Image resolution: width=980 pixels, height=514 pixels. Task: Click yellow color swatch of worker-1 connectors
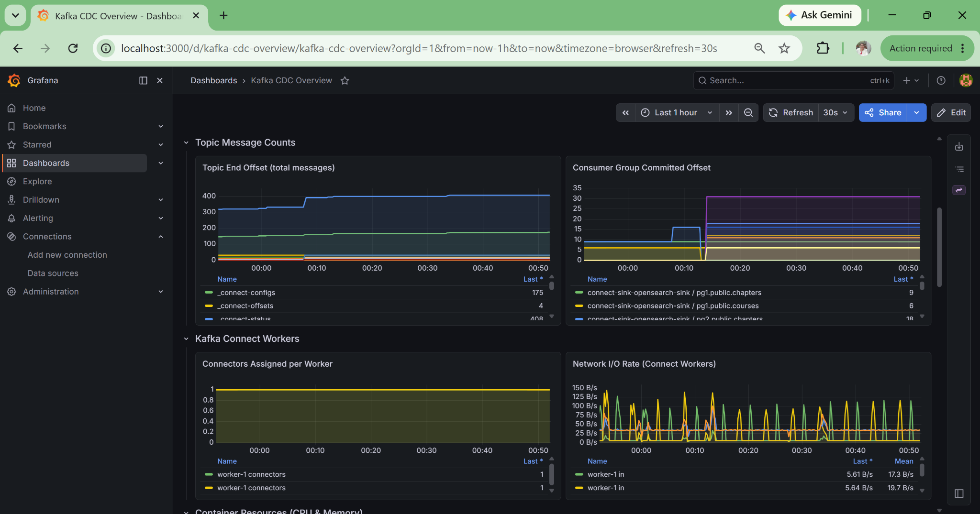click(209, 488)
